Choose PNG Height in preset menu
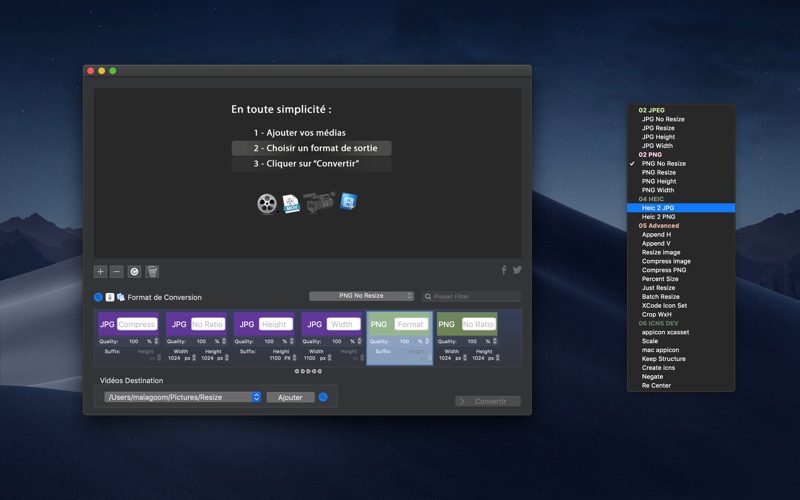The image size is (800, 500). (681, 181)
